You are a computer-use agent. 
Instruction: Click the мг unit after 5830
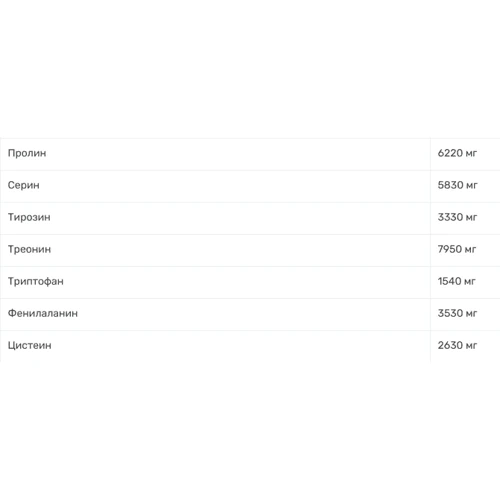[472, 186]
